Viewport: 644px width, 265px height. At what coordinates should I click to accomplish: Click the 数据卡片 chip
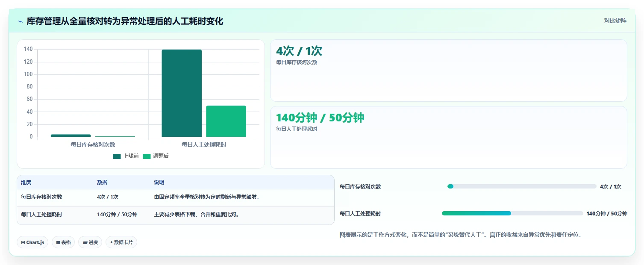pyautogui.click(x=121, y=242)
